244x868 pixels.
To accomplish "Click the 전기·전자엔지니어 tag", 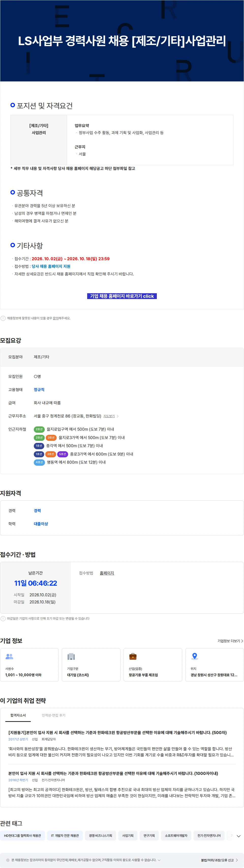I will coord(209,836).
